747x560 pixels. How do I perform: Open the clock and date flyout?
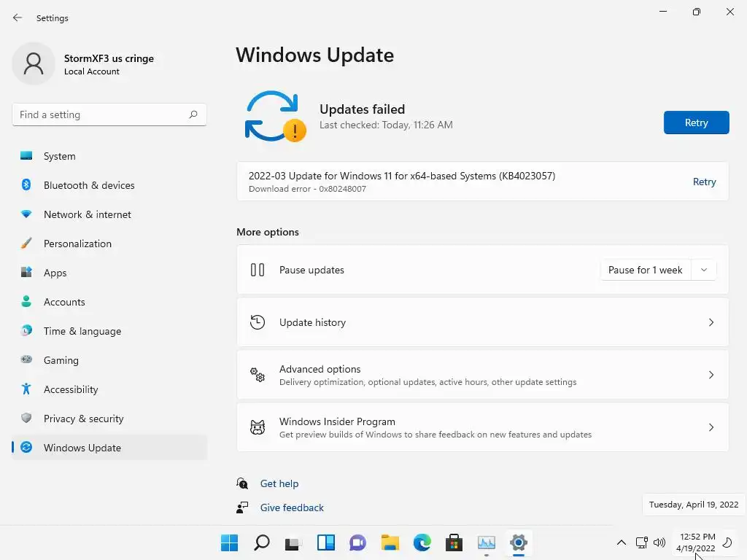pos(695,542)
